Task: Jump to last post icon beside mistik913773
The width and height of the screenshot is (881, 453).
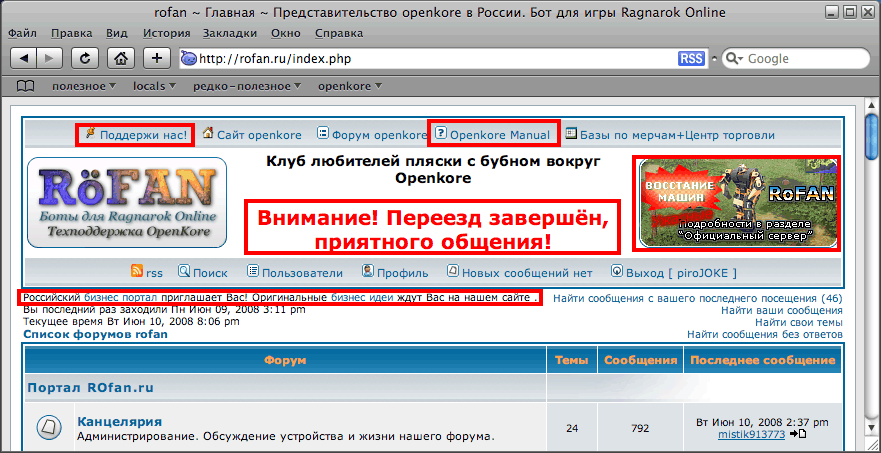Action: pyautogui.click(x=797, y=434)
